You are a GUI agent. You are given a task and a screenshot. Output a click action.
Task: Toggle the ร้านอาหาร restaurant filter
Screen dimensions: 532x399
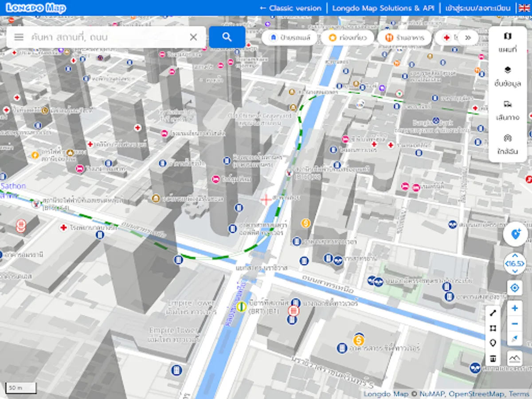point(403,38)
